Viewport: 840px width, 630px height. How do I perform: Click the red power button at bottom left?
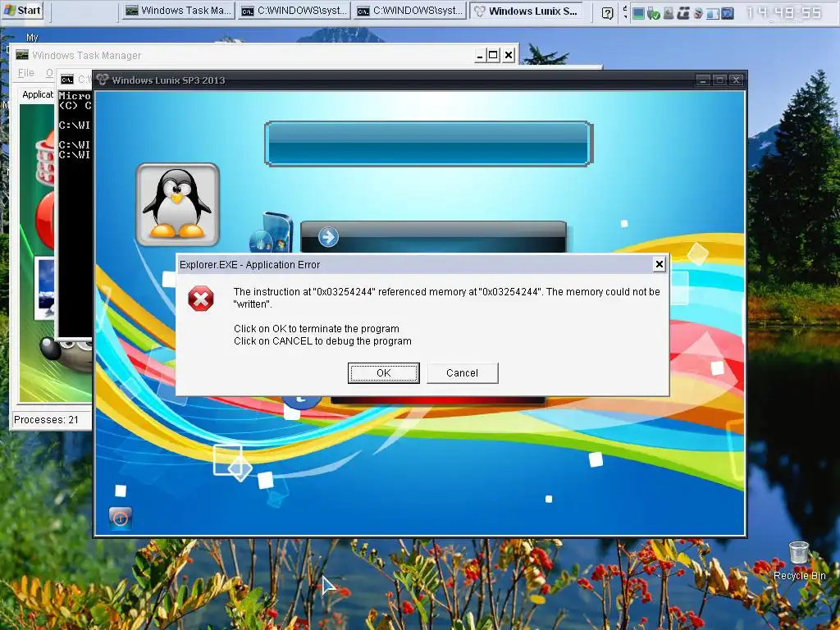coord(120,518)
